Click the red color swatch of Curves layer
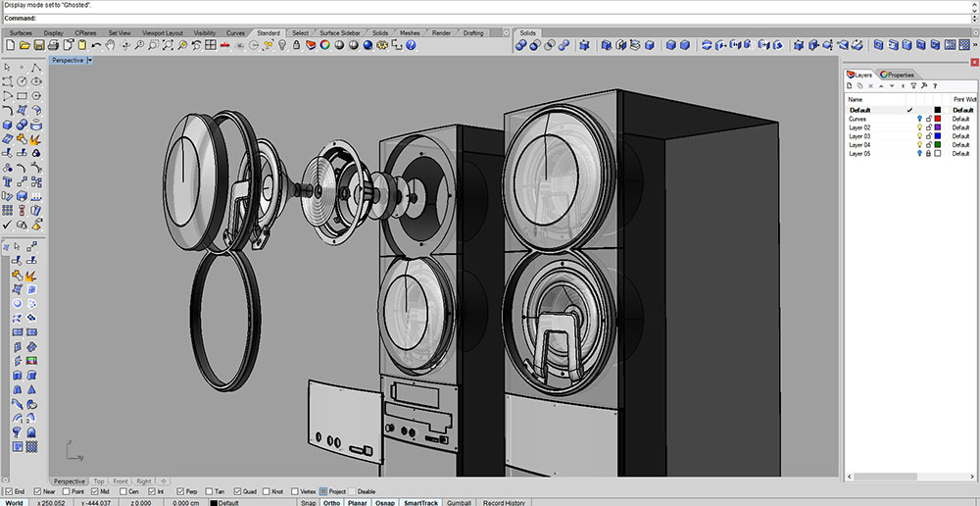Viewport: 980px width, 506px height. pos(938,119)
